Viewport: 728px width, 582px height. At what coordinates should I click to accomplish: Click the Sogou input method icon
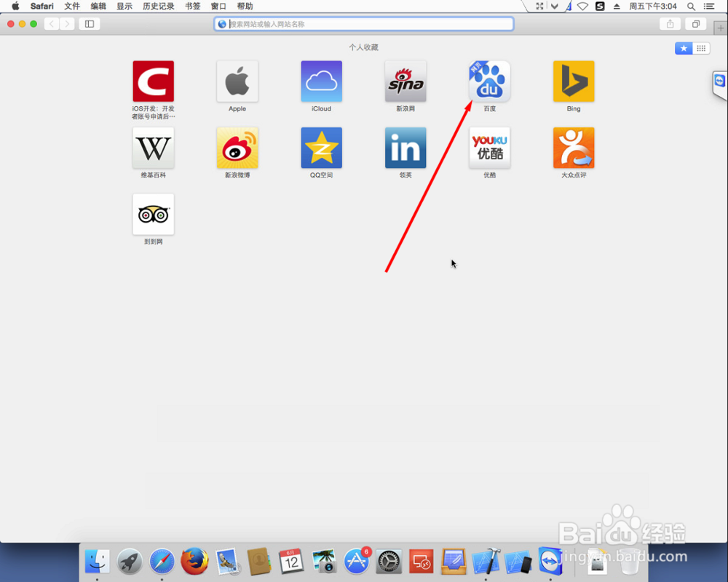600,6
